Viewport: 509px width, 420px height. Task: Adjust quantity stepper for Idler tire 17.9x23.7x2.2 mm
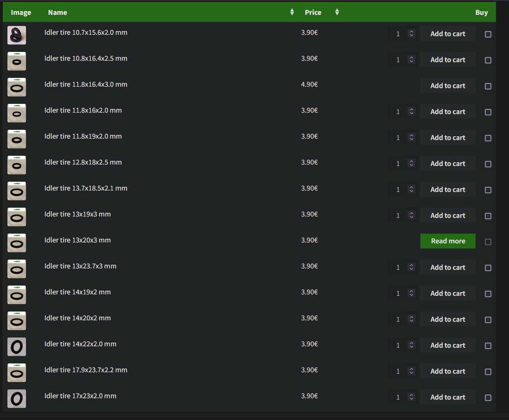pyautogui.click(x=411, y=371)
